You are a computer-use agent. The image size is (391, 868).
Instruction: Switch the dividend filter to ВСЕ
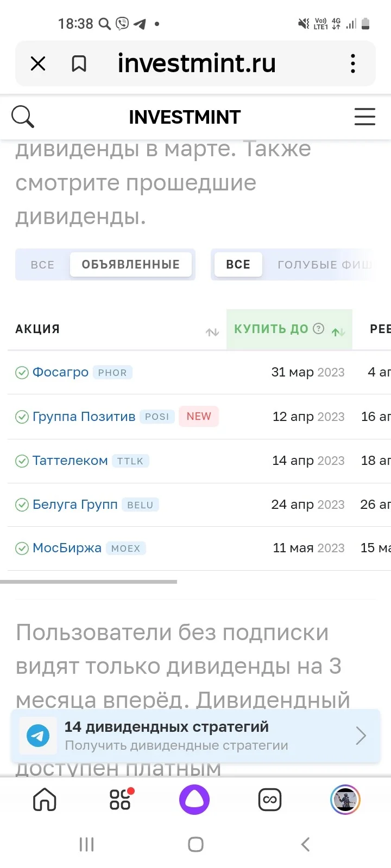point(42,265)
